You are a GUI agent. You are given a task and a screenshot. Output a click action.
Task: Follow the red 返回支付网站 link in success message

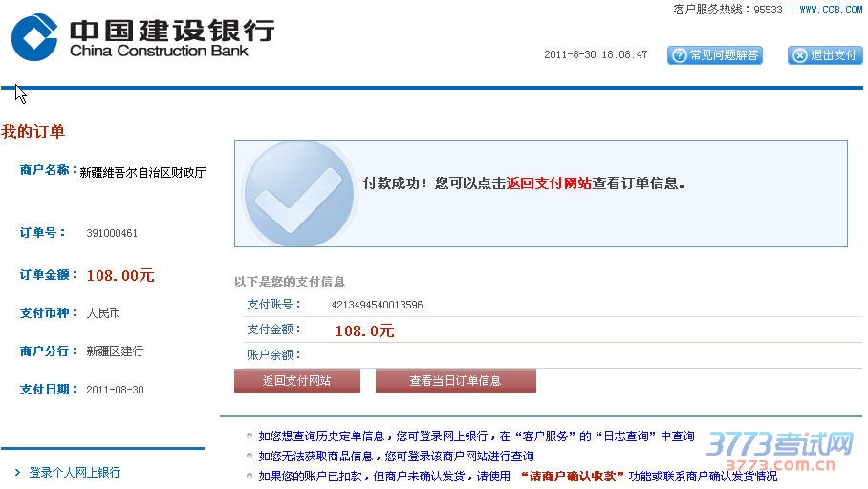click(549, 183)
